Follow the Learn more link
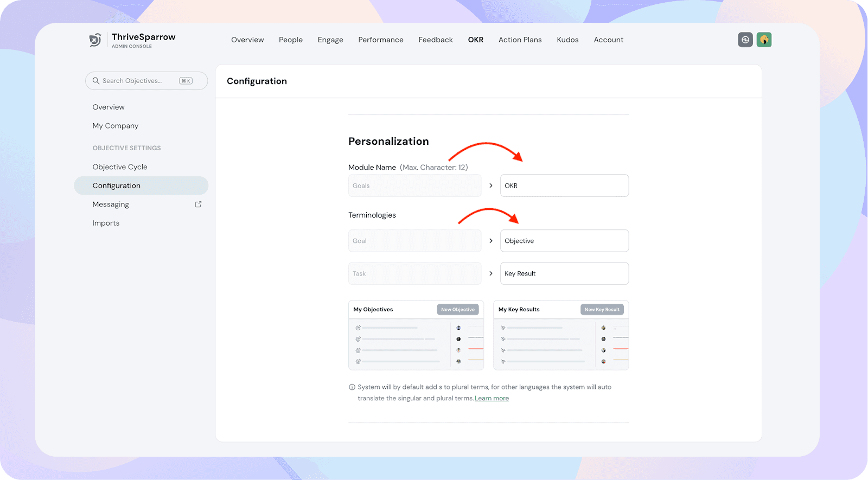The height and width of the screenshot is (480, 868). pos(492,398)
